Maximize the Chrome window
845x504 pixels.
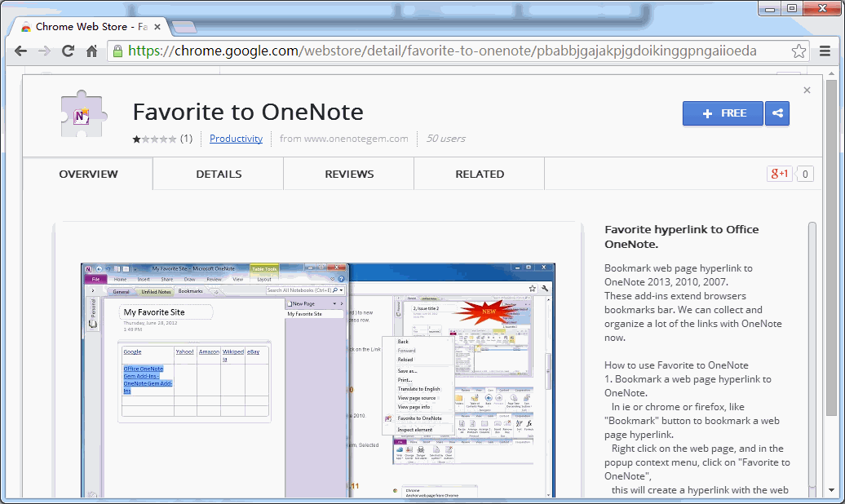point(792,9)
